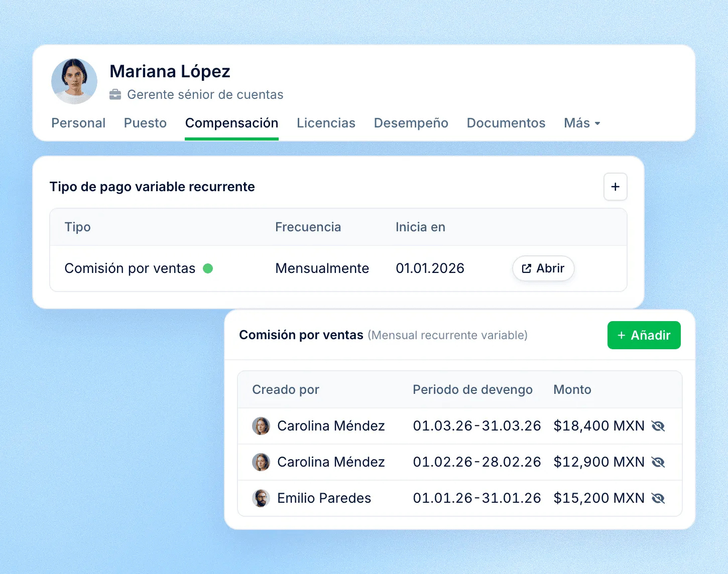Click the Mensualmente frequency value

tap(322, 268)
